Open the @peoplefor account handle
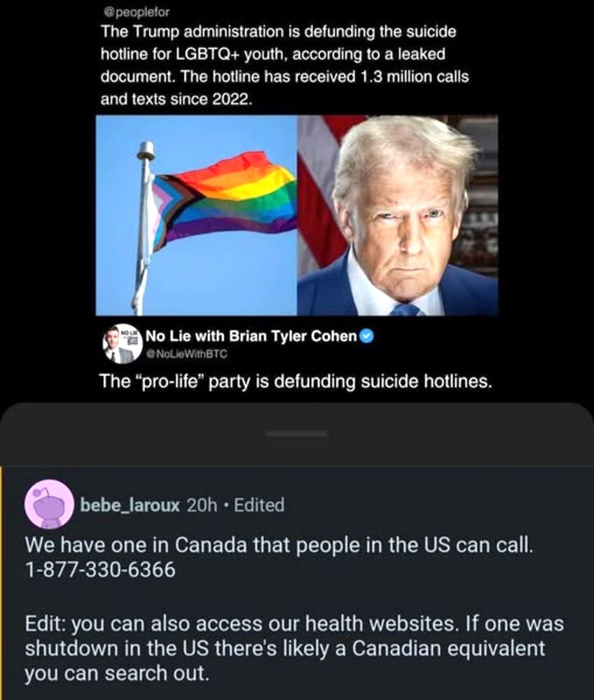The width and height of the screenshot is (594, 700). 136,12
